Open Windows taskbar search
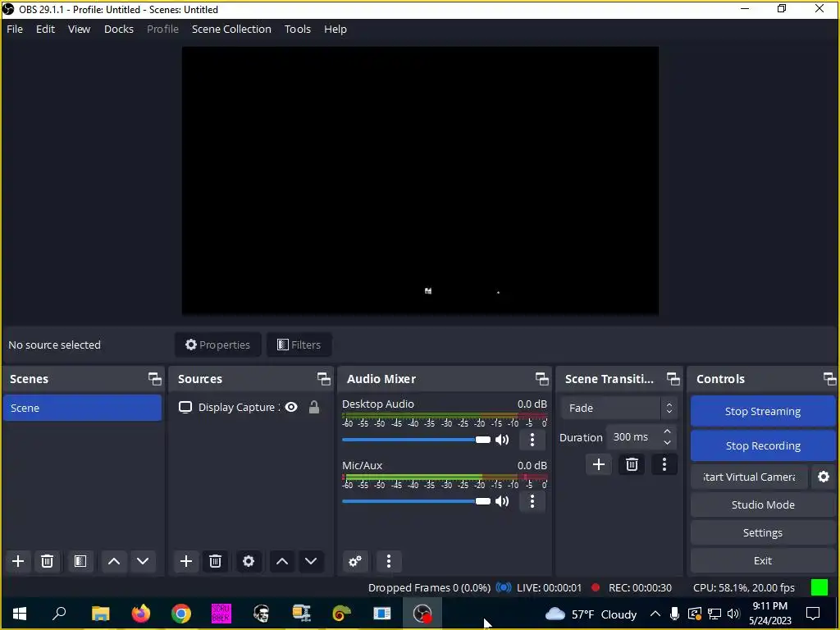This screenshot has width=840, height=630. (x=59, y=614)
